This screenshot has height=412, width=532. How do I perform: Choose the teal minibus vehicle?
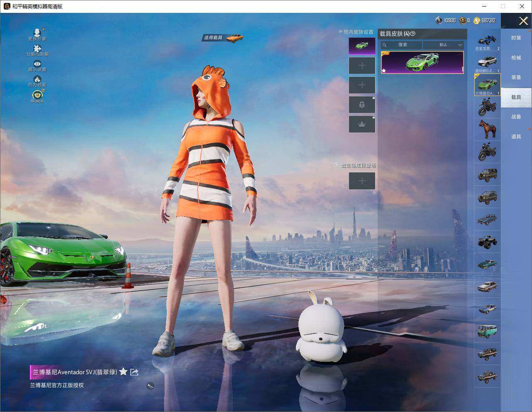pyautogui.click(x=487, y=331)
